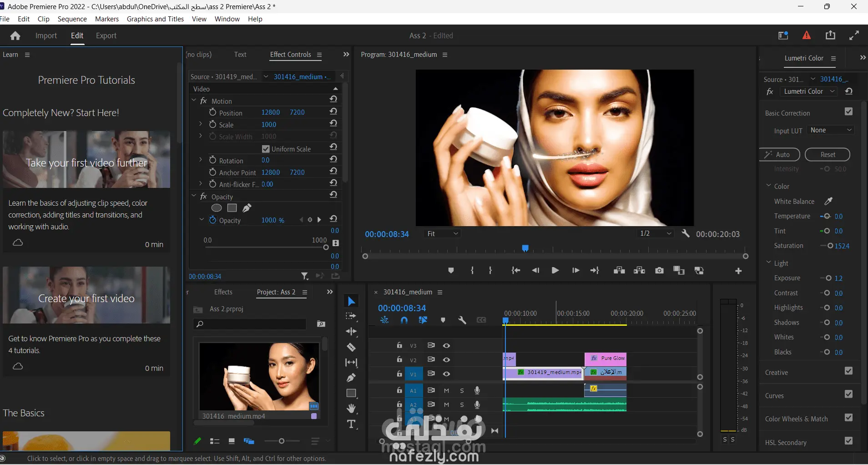Viewport: 868px width, 465px height.
Task: Click the Reset button in Basic Correction
Action: pyautogui.click(x=828, y=155)
